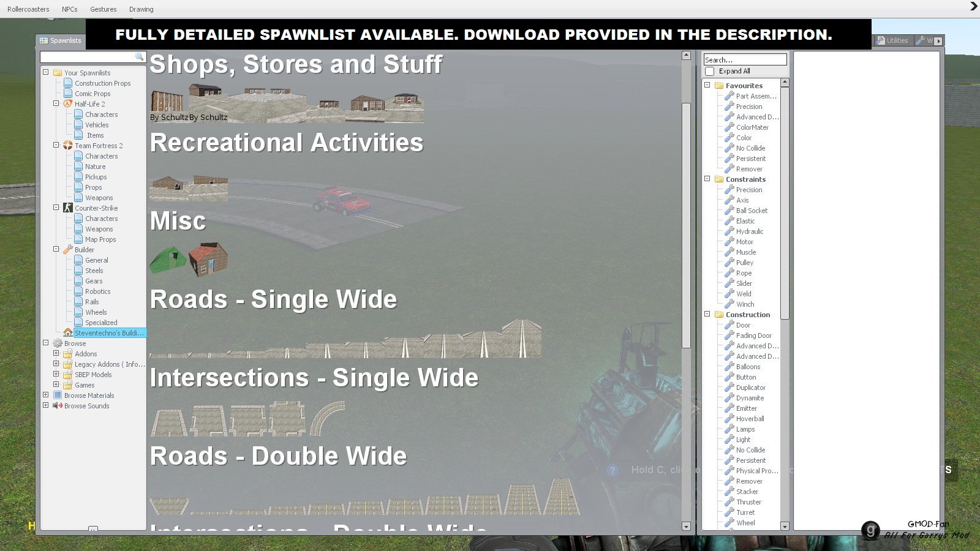Open the Rollercoasters menu
980x551 pixels.
[28, 9]
